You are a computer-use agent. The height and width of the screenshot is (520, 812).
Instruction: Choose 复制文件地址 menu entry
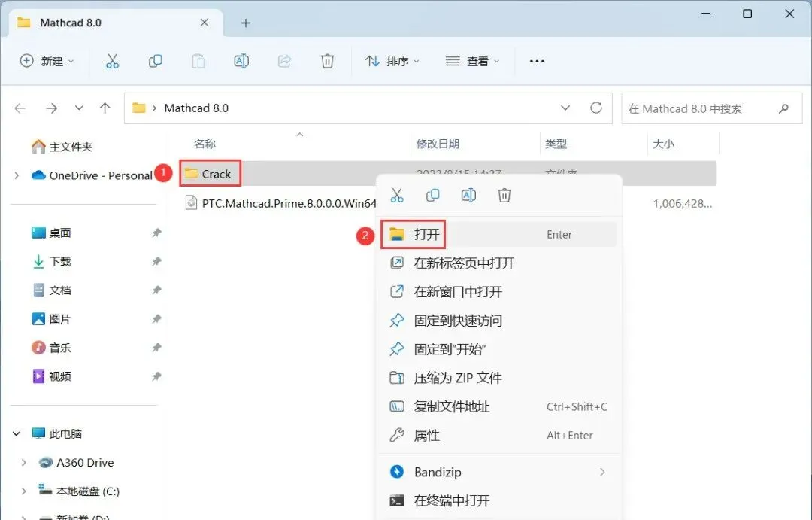pos(498,406)
